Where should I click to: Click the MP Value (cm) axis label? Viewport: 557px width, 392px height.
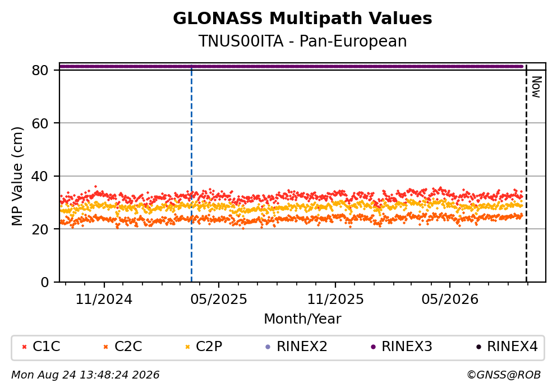click(17, 177)
